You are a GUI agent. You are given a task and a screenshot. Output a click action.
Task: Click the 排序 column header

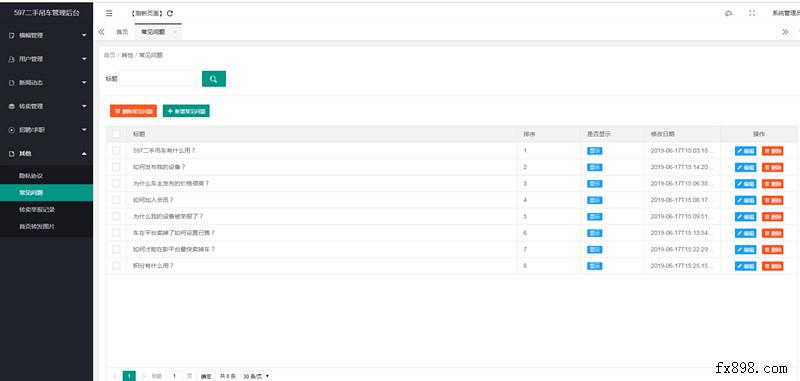click(x=529, y=134)
